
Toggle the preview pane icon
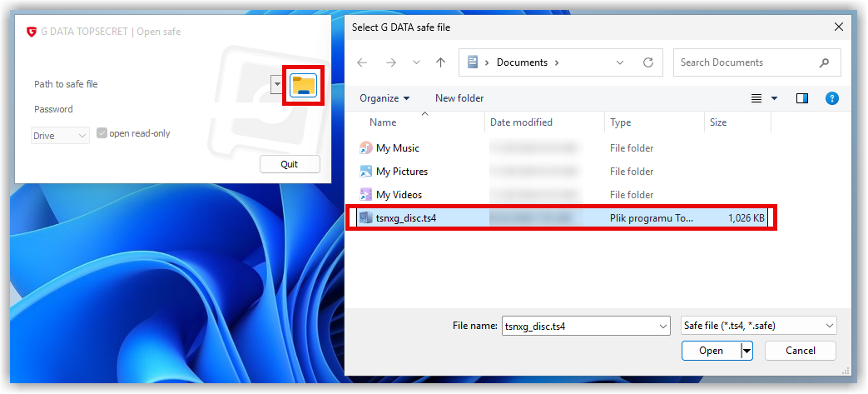[x=802, y=98]
